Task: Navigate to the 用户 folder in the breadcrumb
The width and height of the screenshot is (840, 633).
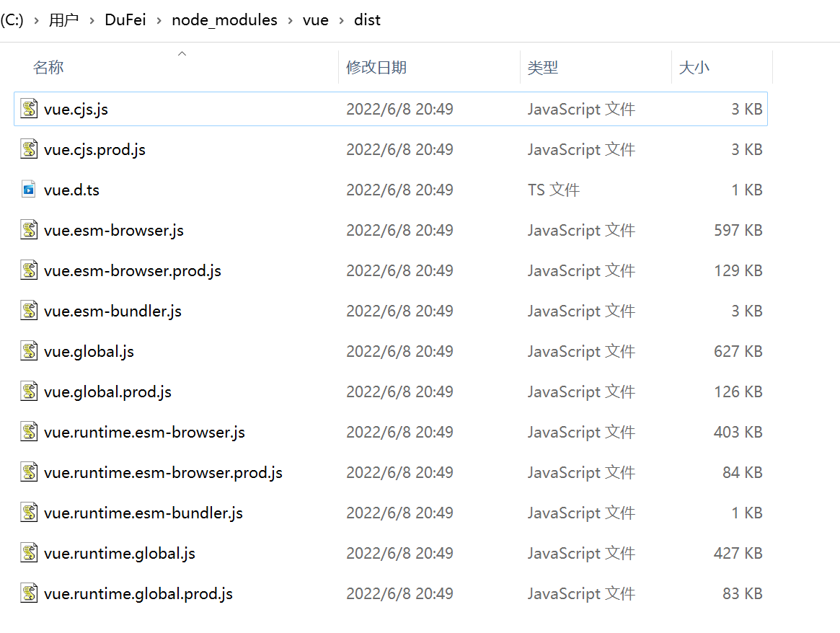Action: coord(63,20)
